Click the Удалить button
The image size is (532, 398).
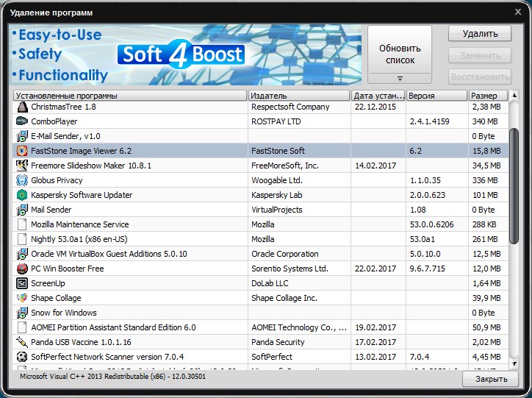[480, 34]
